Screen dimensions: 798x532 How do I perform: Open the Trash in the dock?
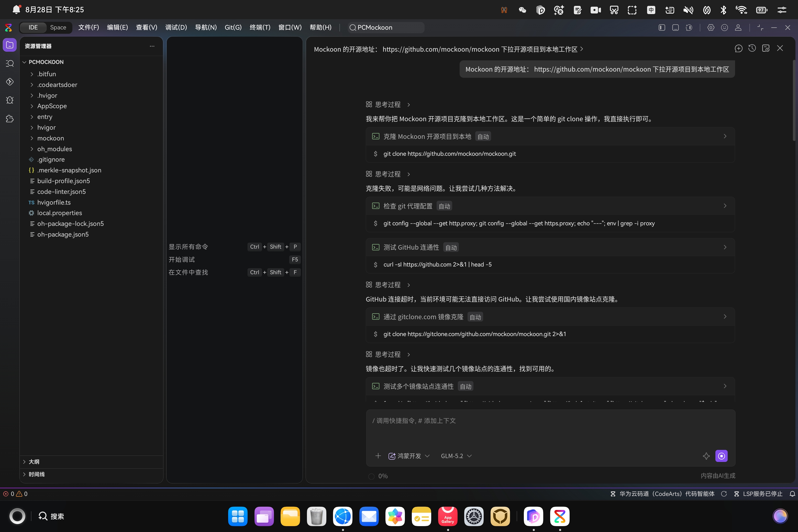317,516
